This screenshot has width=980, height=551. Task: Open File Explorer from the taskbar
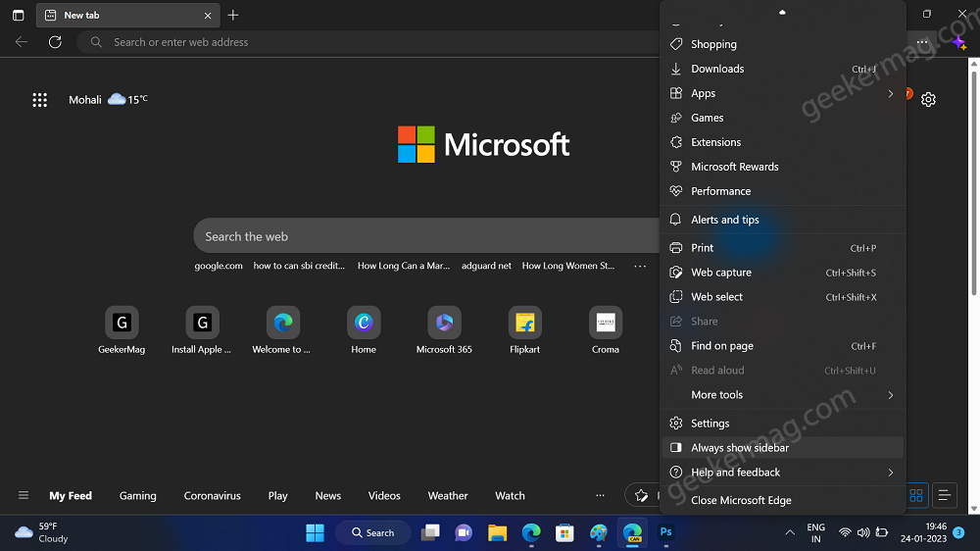(x=498, y=533)
